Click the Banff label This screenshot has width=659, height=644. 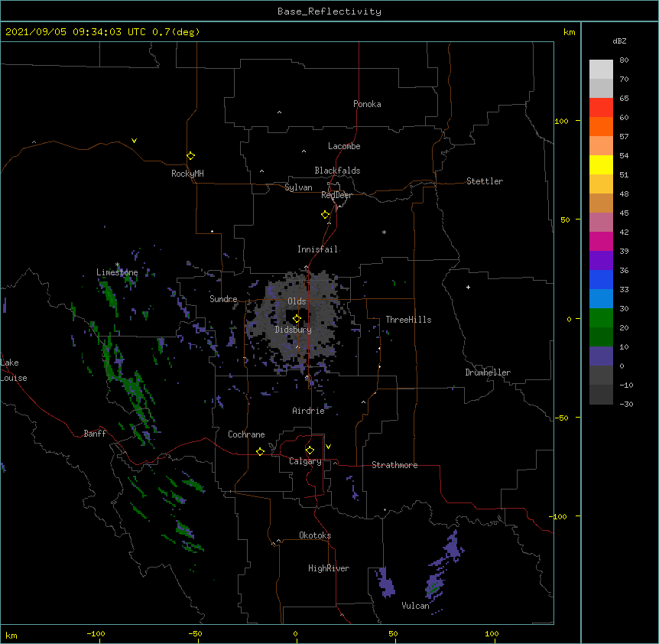tap(95, 434)
